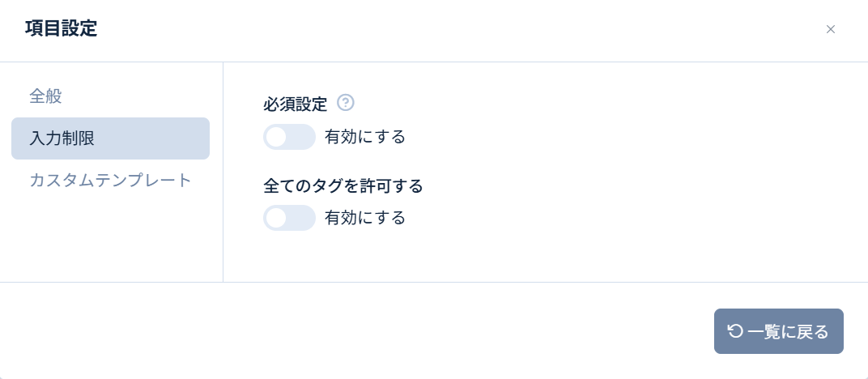Viewport: 868px width, 379px height.
Task: Click the return arrow icon in 一覧に戻る
Action: tap(735, 330)
